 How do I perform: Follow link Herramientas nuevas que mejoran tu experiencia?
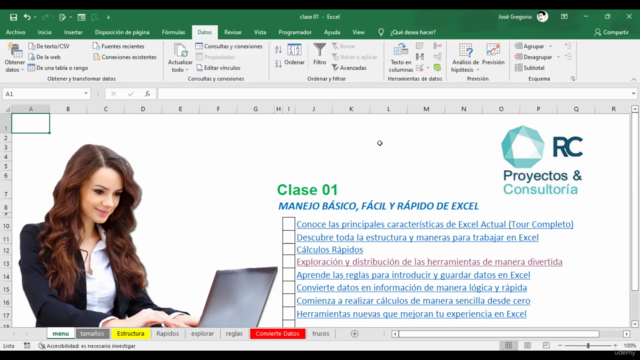[x=411, y=314]
